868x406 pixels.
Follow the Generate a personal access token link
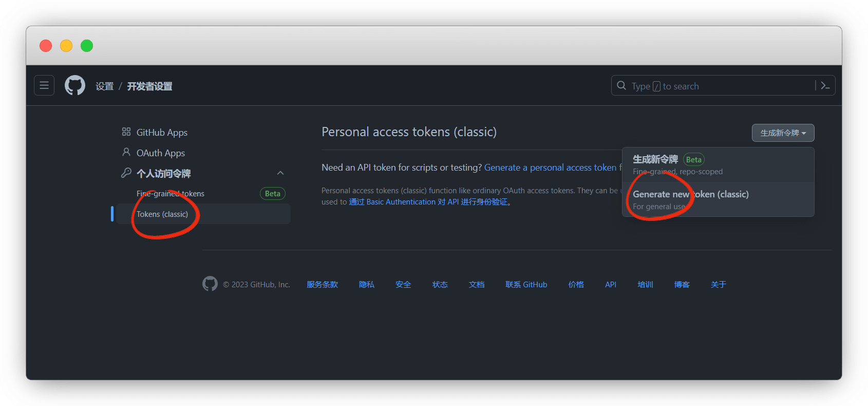550,168
